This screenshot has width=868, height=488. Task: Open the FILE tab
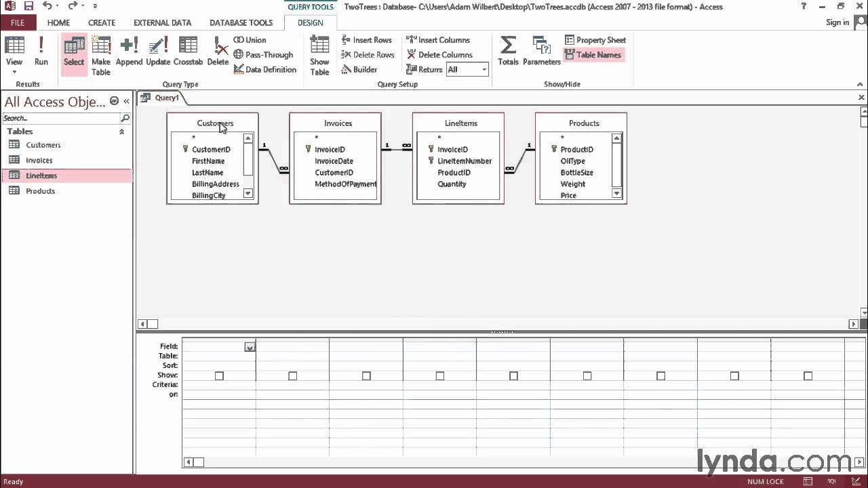(x=18, y=22)
